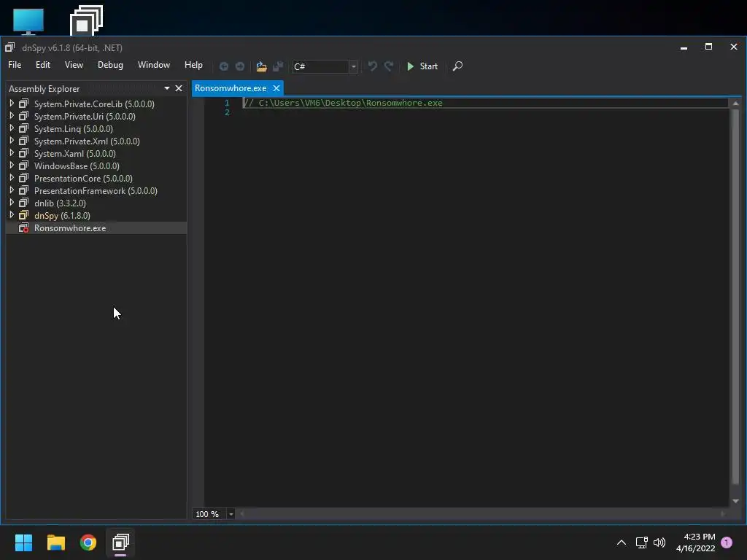747x560 pixels.
Task: Open the 100 % zoom dropdown
Action: pos(231,514)
